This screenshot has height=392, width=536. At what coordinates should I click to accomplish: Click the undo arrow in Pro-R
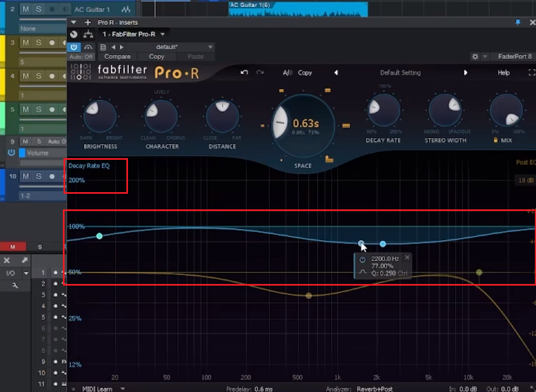click(244, 72)
